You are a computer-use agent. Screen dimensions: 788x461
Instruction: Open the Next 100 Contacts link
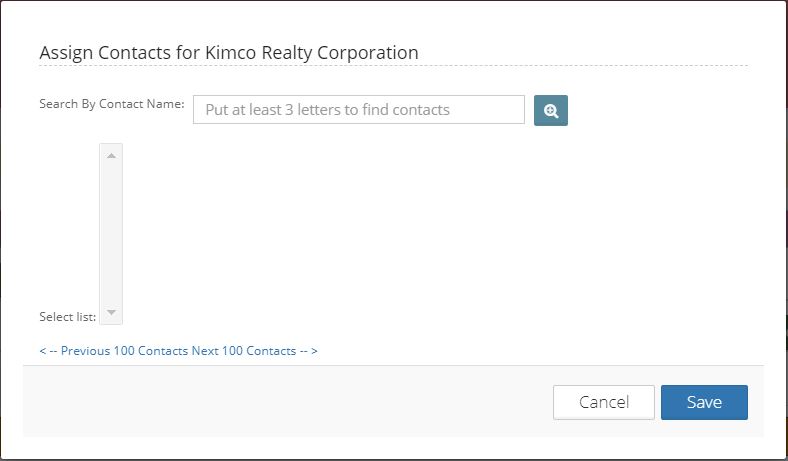[x=244, y=351]
